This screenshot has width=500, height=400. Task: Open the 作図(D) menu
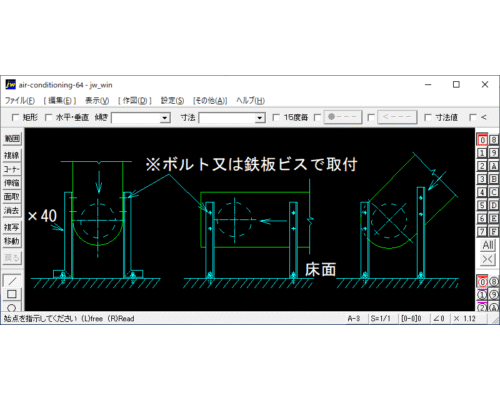tap(135, 101)
